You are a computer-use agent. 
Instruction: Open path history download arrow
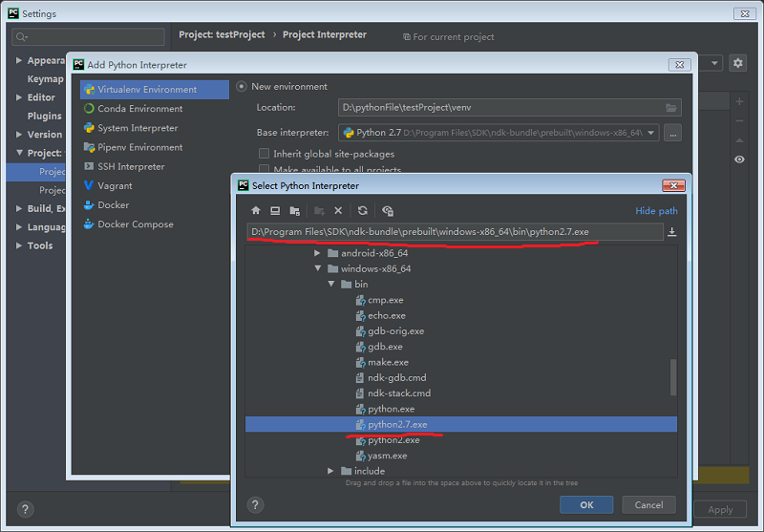click(x=672, y=232)
